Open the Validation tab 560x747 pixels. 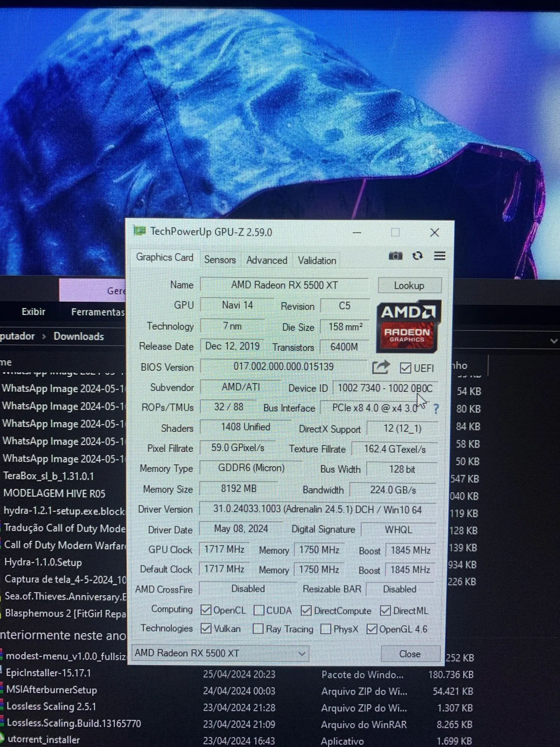(x=317, y=261)
